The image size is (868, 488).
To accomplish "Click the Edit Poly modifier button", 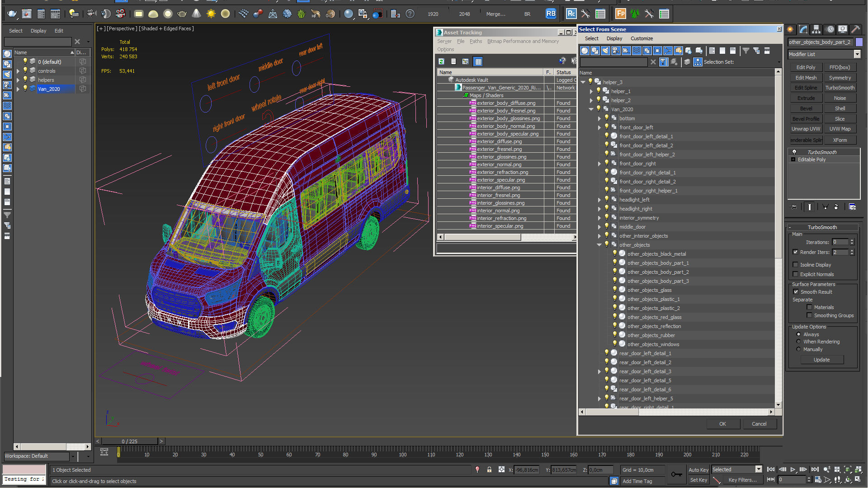I will 806,67.
